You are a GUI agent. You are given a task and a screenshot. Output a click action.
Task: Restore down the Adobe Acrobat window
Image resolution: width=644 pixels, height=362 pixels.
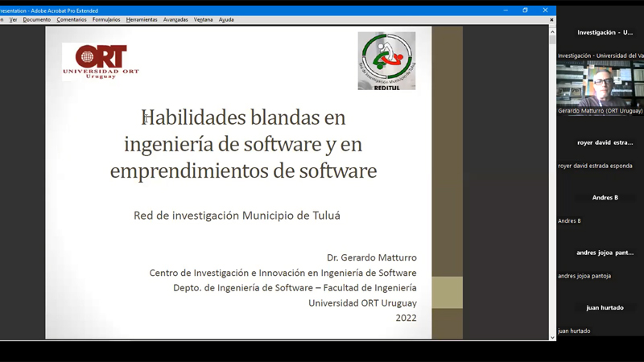pyautogui.click(x=526, y=10)
